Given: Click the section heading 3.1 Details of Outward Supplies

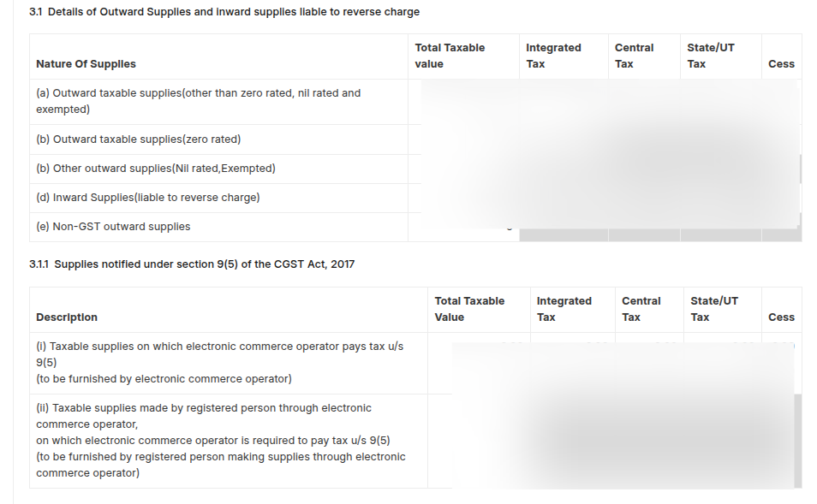Looking at the screenshot, I should pyautogui.click(x=224, y=11).
